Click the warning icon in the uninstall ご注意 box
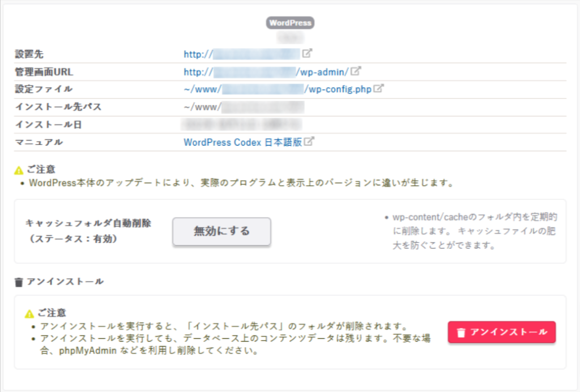 29,314
